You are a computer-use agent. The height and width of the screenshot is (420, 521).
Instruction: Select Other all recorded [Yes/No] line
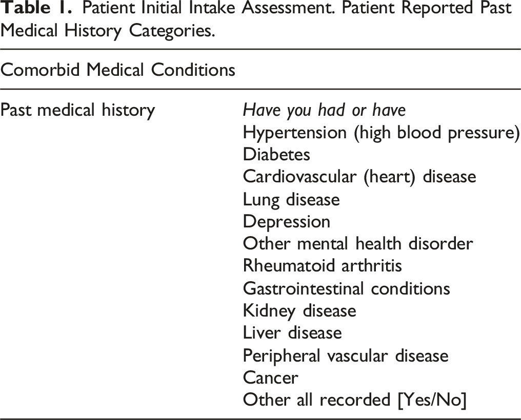(355, 400)
